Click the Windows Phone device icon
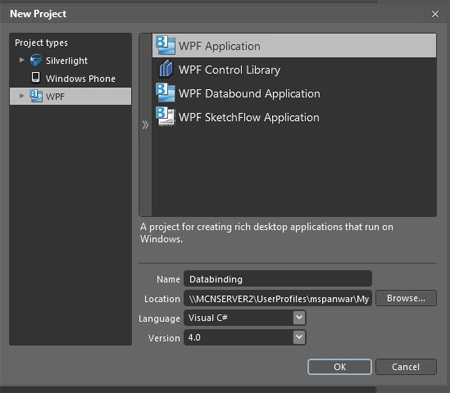This screenshot has width=450, height=393. coord(36,77)
